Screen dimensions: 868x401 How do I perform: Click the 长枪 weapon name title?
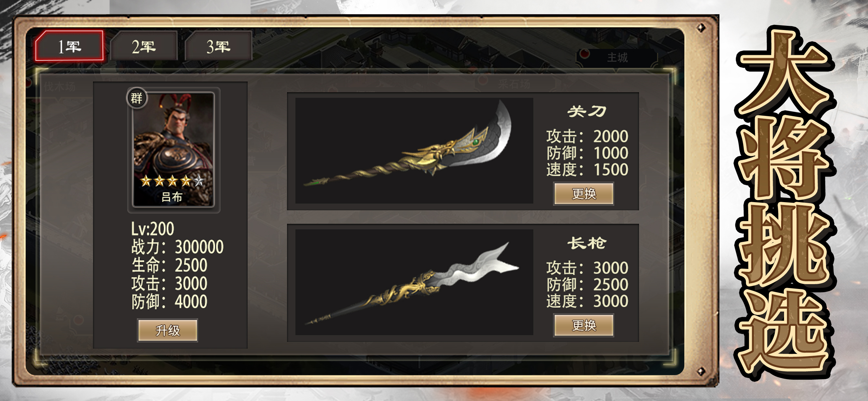coord(587,242)
